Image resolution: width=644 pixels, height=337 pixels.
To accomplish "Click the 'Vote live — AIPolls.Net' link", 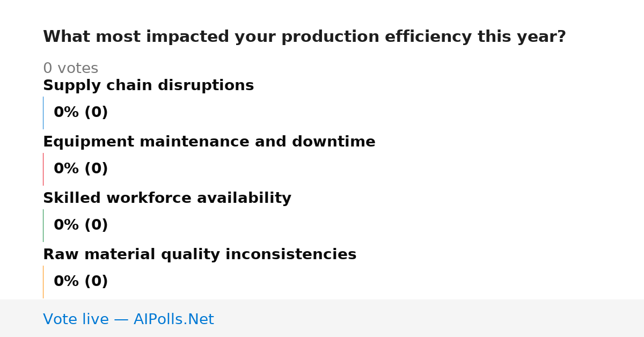I will coord(128,319).
